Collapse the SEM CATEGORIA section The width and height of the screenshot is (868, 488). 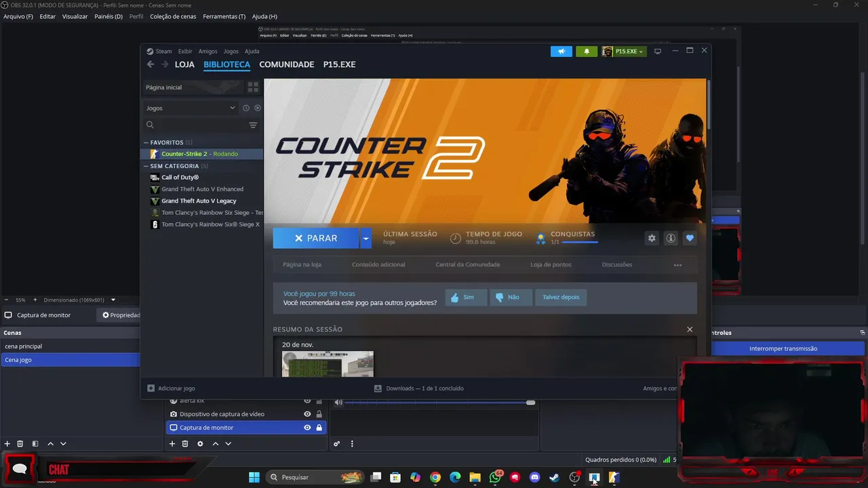(146, 166)
